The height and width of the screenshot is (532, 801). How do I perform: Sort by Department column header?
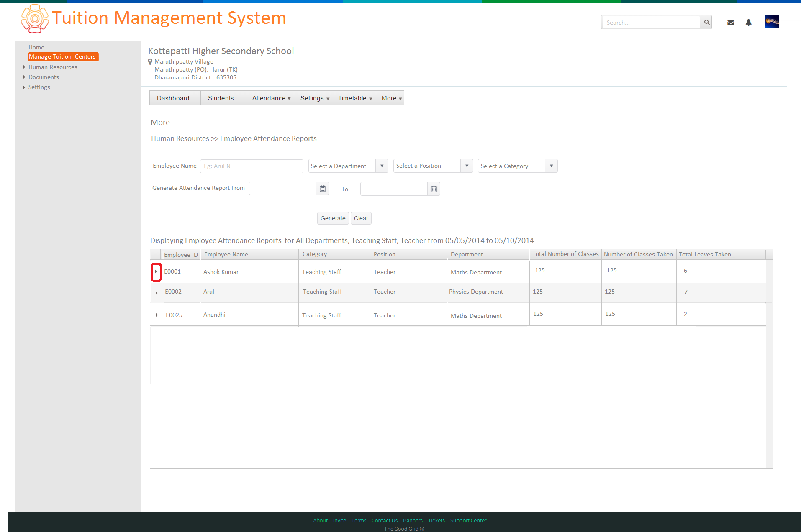click(488, 254)
